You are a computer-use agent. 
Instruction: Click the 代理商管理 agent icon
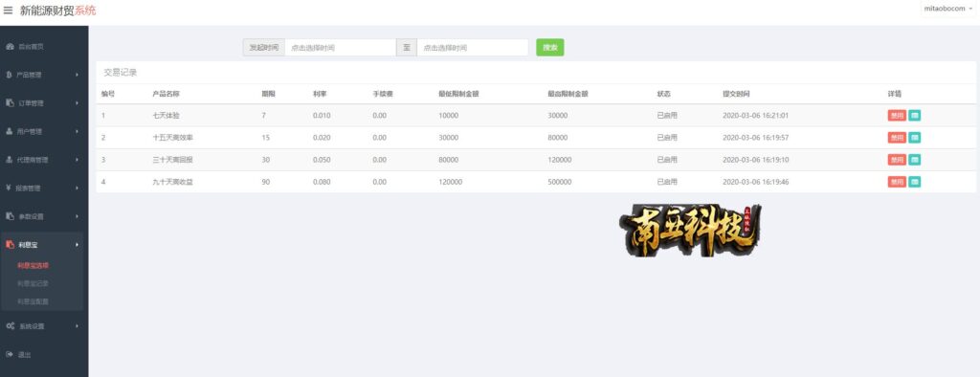coord(10,160)
